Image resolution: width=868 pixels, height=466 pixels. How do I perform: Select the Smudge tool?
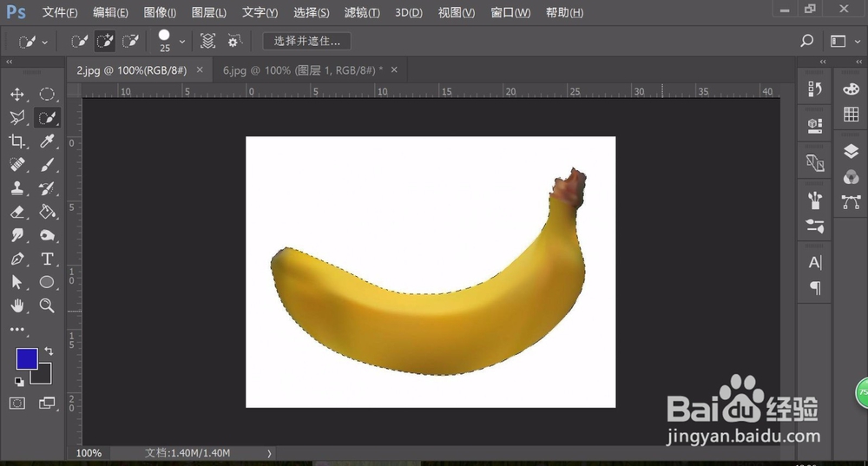coord(17,235)
